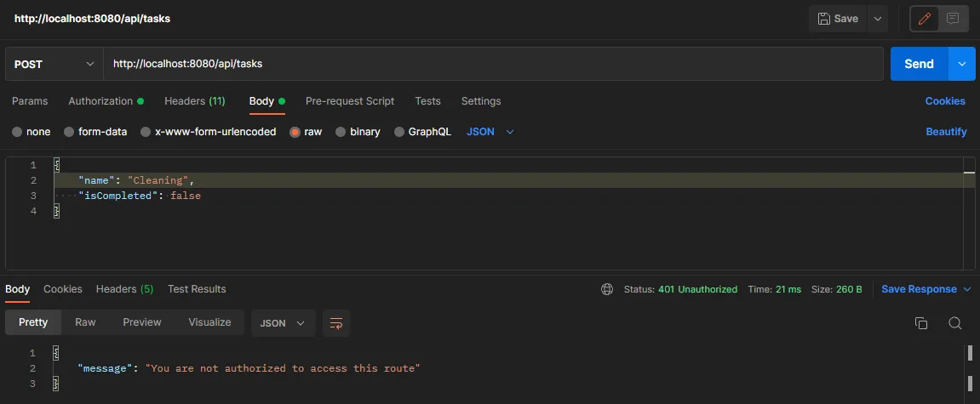Select the form-data radio option

click(69, 132)
